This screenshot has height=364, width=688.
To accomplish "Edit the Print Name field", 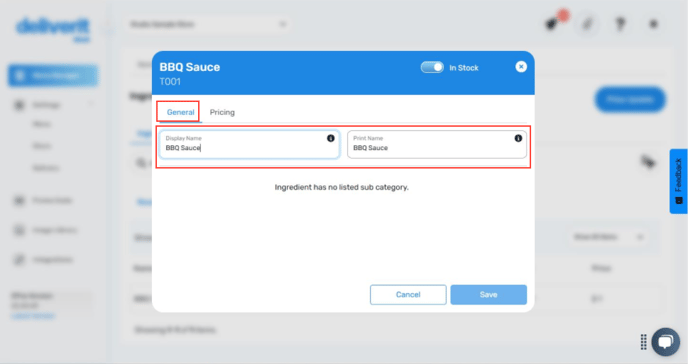I will tap(437, 144).
